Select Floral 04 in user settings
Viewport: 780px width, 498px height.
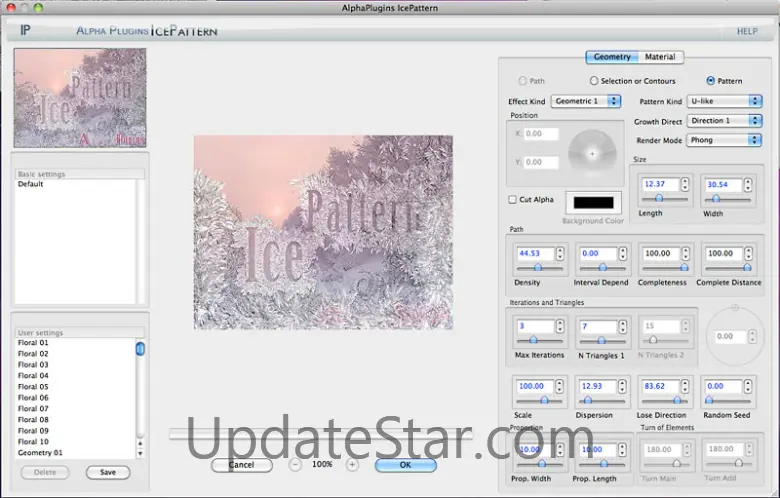(76, 376)
